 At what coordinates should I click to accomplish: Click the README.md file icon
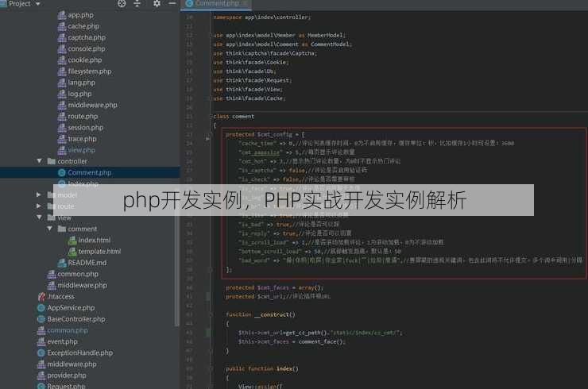click(x=62, y=263)
